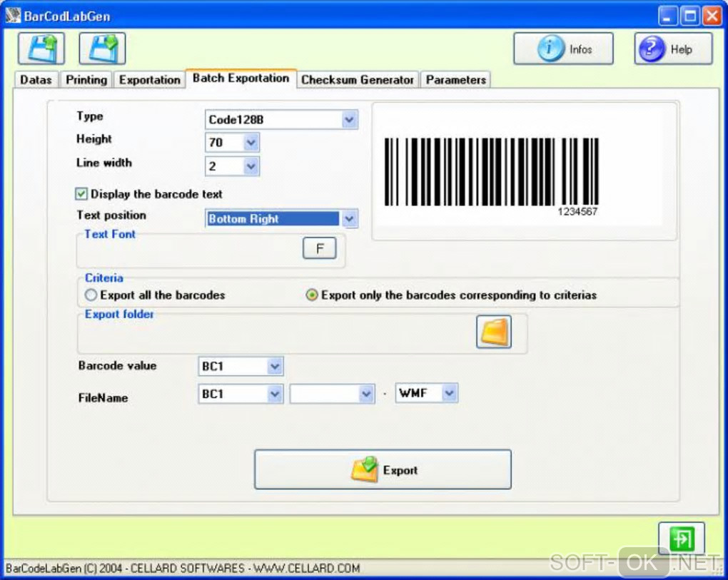Screen dimensions: 728x580
Task: Close the BarCodLabGen window
Action: click(x=712, y=16)
